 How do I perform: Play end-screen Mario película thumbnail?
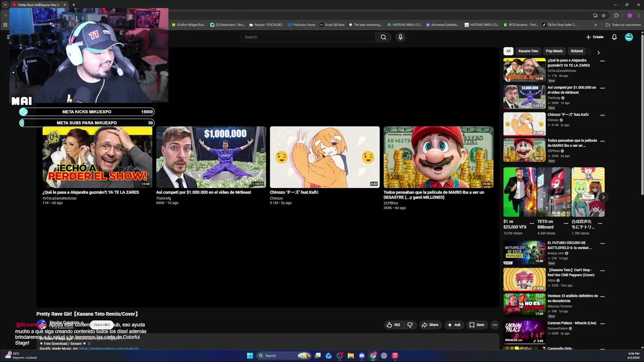click(x=438, y=157)
